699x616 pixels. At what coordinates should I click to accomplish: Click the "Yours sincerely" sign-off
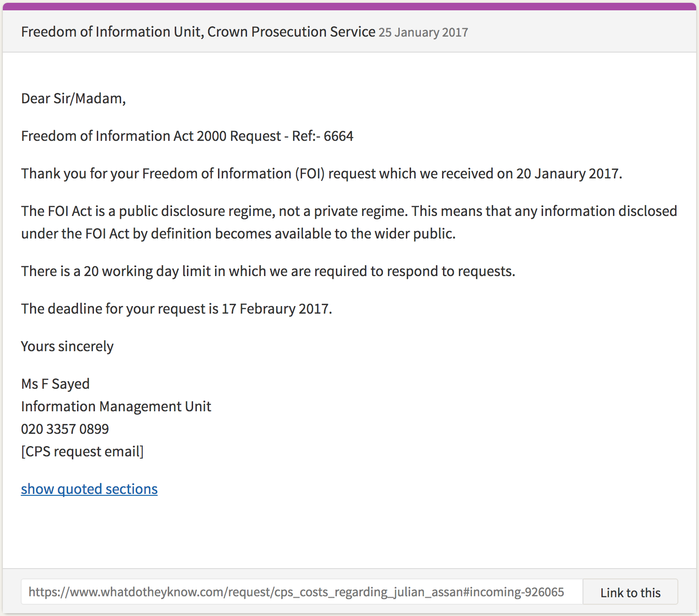(x=67, y=346)
